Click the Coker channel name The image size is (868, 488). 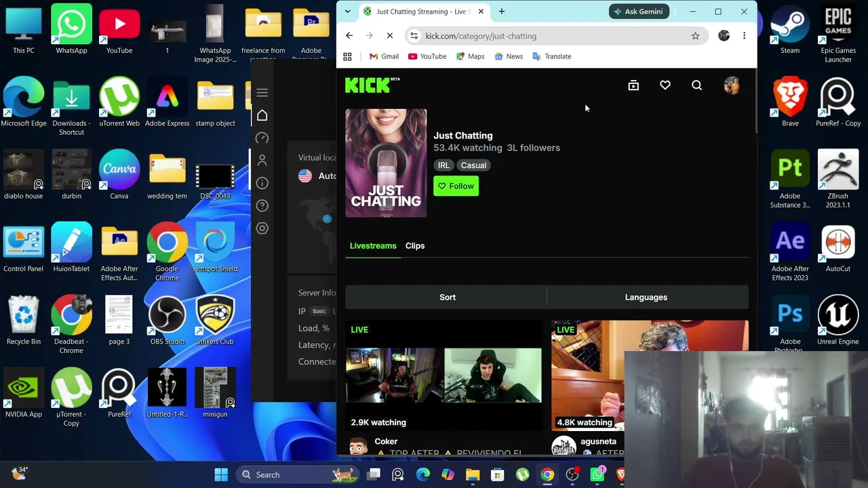(x=387, y=441)
